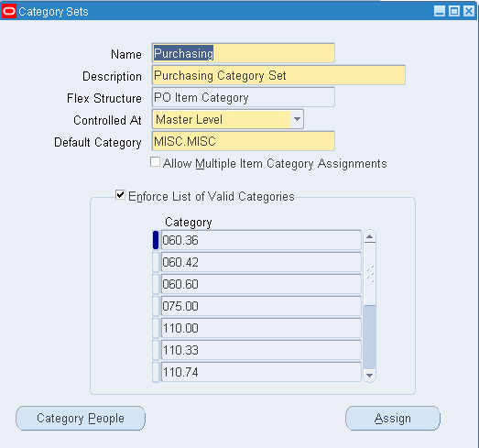
Task: Click the Master Level combo box
Action: coord(228,119)
